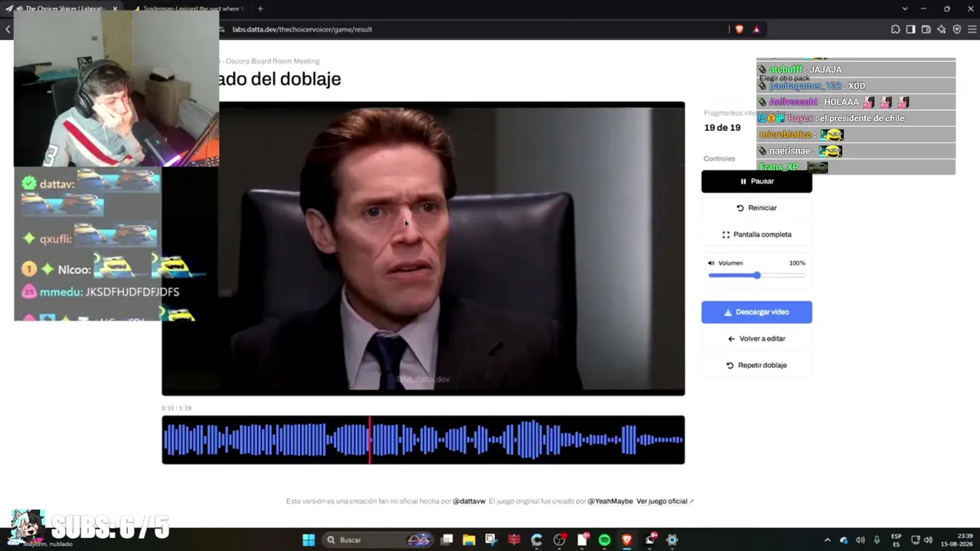Click the Brave Shields icon
The width and height of the screenshot is (980, 551).
739,29
